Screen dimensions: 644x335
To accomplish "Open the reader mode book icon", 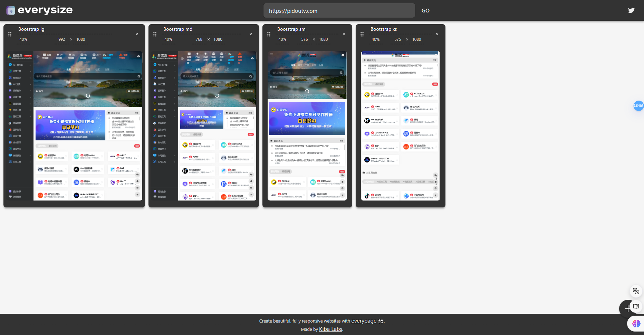I will [636, 306].
